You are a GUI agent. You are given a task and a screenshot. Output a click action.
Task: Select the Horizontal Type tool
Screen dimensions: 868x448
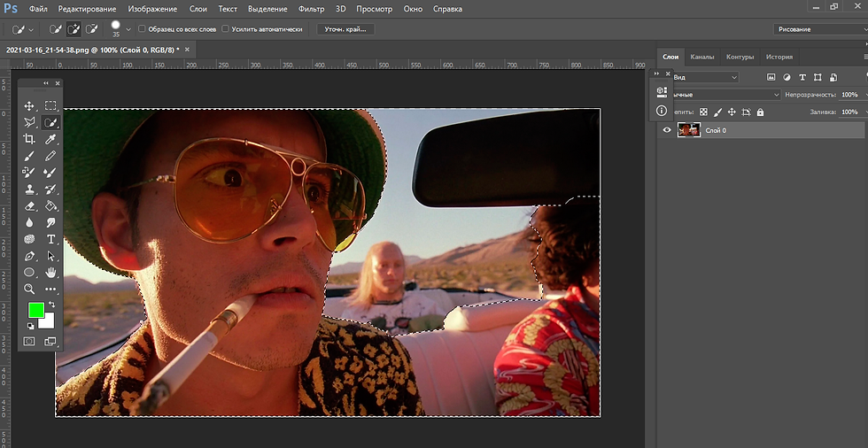[50, 239]
